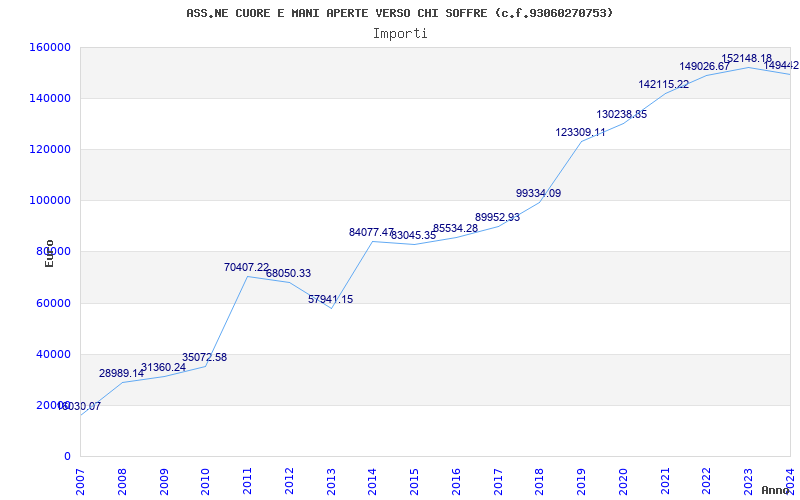Image resolution: width=800 pixels, height=500 pixels.
Task: Click the x-axis year 2019
Action: (582, 482)
